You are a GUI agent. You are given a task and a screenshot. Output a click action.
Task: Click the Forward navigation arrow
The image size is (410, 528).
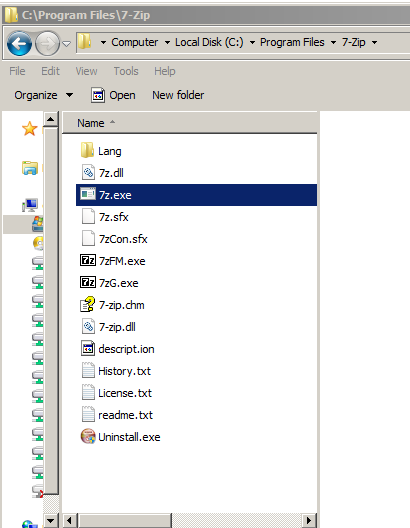47,43
